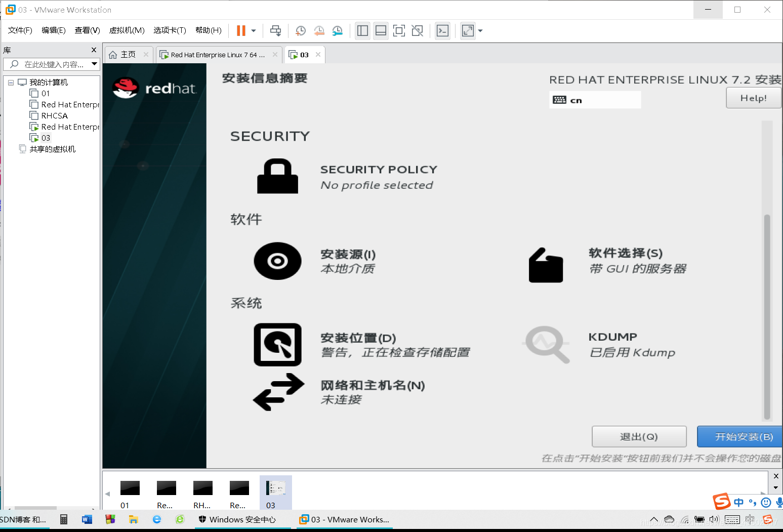Screen dimensions: 783x532
Task: Show hidden system tray icons chevron
Action: coord(654,519)
